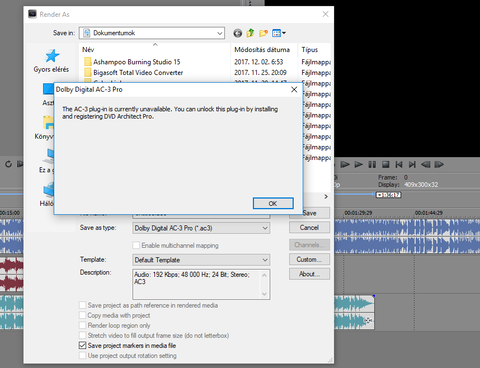Click Go to Start in Vegas transport

(x=399, y=164)
